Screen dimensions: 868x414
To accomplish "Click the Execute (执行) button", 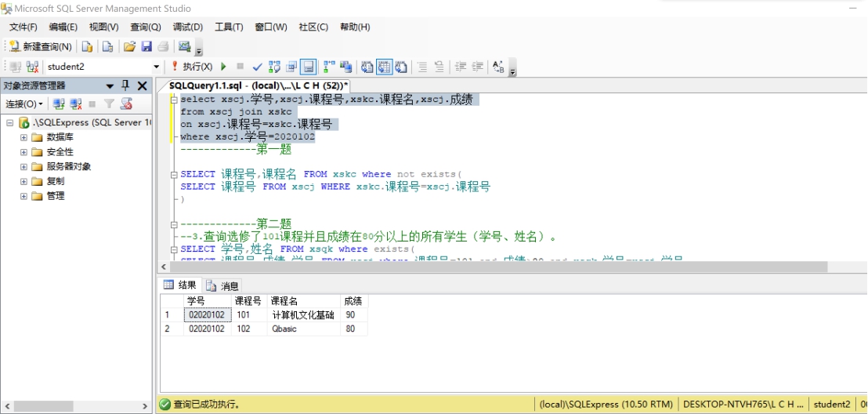I will pyautogui.click(x=191, y=67).
